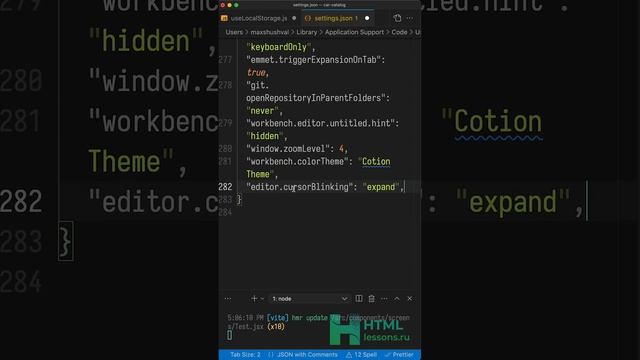Maximize panel with chevron up
Screen dimensions: 640x360
tap(397, 299)
